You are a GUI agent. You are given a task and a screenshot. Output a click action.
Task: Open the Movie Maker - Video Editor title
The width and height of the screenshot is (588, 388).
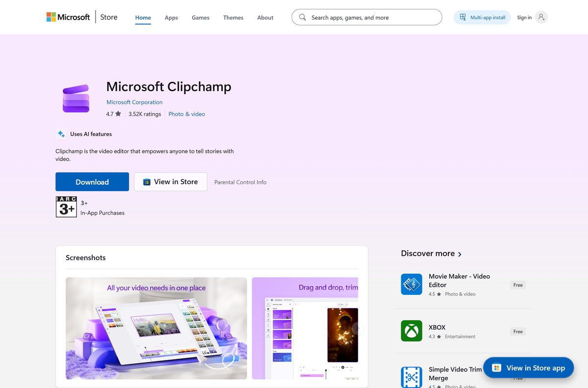click(x=459, y=280)
